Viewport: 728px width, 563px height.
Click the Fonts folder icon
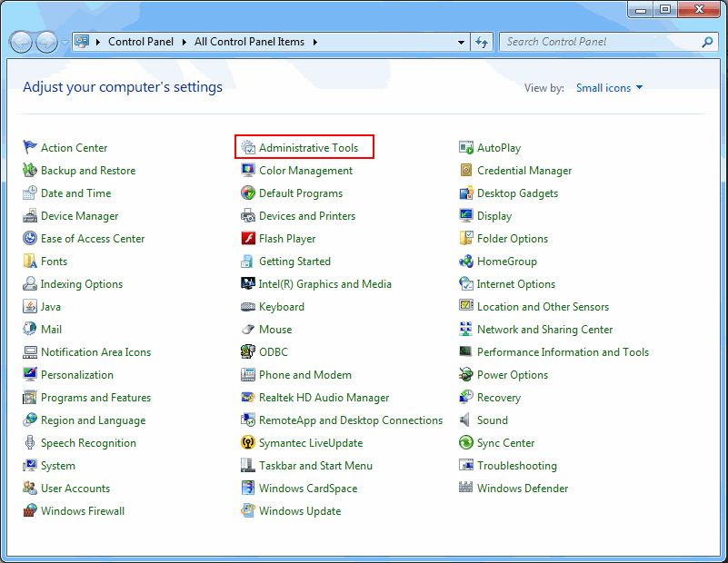(x=30, y=262)
